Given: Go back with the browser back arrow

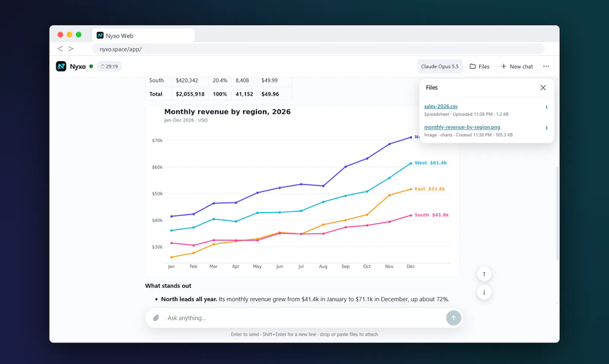Looking at the screenshot, I should 60,49.
